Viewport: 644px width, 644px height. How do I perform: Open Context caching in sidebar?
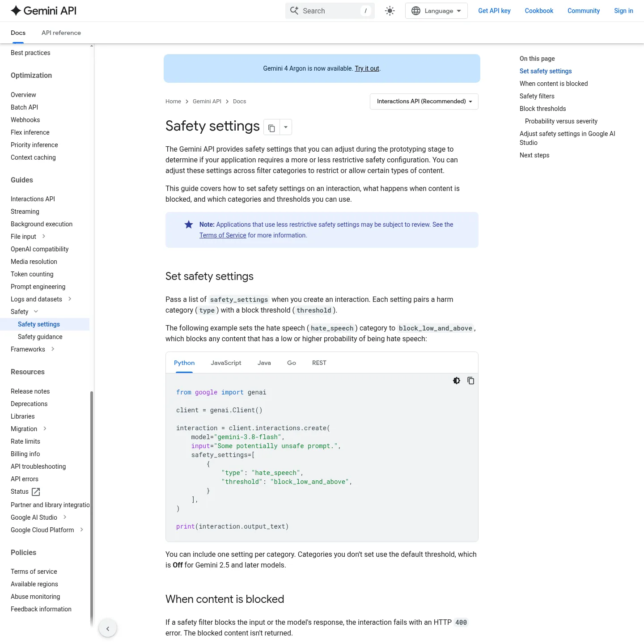[33, 157]
